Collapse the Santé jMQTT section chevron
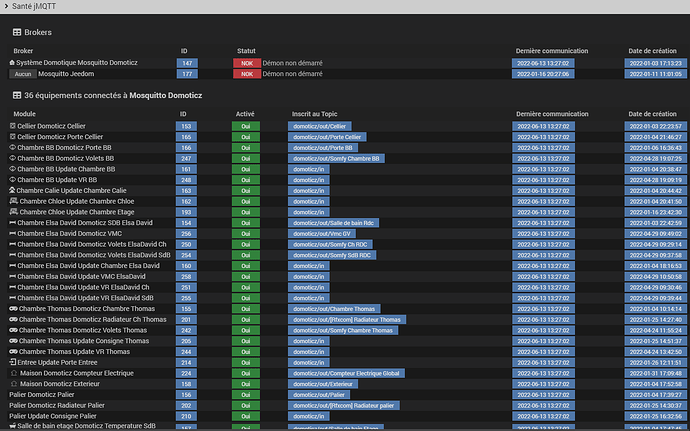690x431 pixels. pyautogui.click(x=6, y=6)
